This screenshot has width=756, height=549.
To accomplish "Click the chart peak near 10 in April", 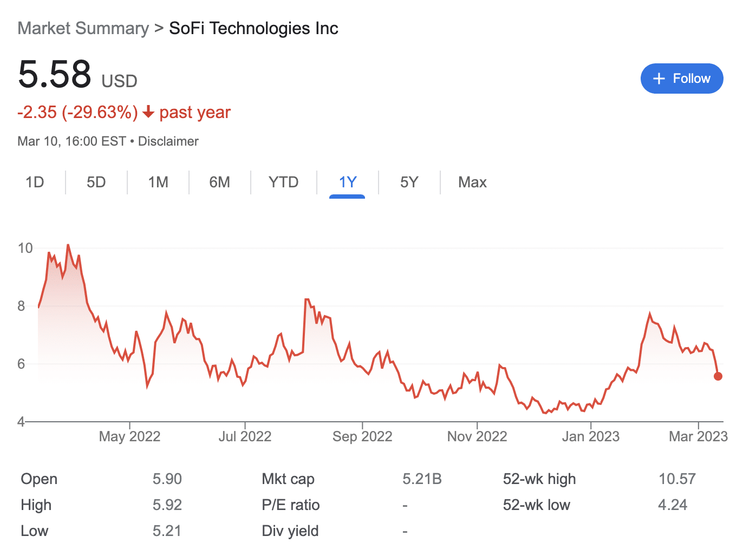I will click(68, 245).
